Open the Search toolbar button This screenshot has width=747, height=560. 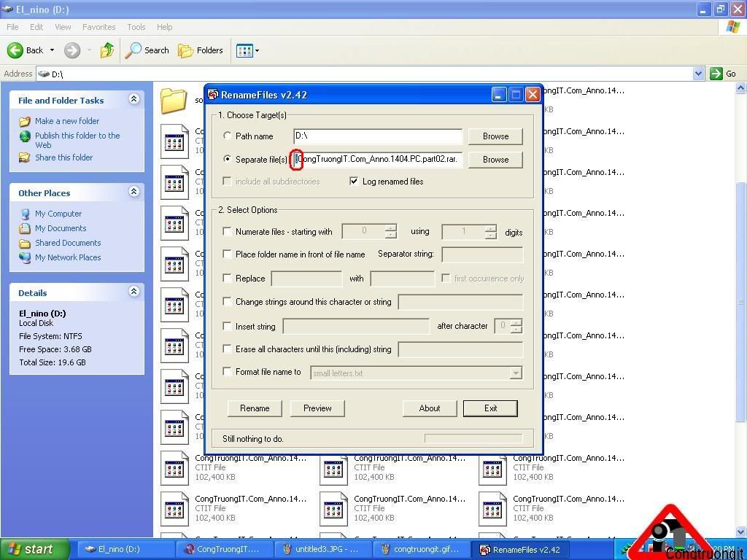pyautogui.click(x=147, y=50)
